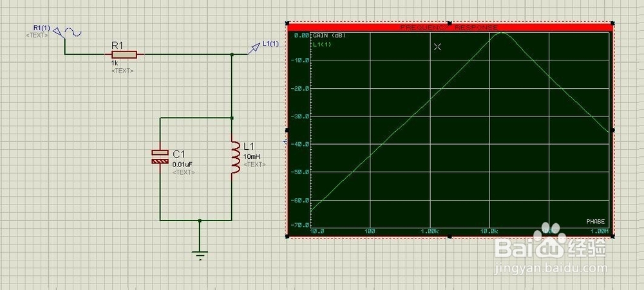The height and width of the screenshot is (290, 644).
Task: Click the -20.0 gain axis value
Action: [299, 88]
